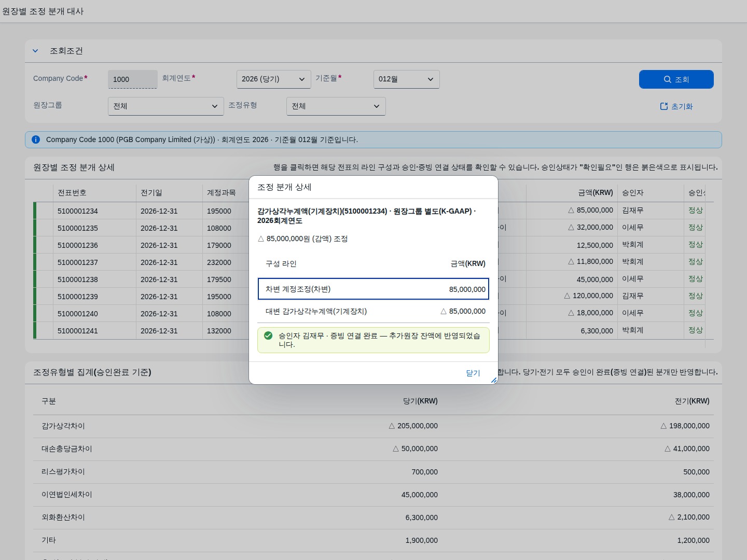The width and height of the screenshot is (747, 560).
Task: Click △ 205,000,000 current period value
Action: coord(413,426)
